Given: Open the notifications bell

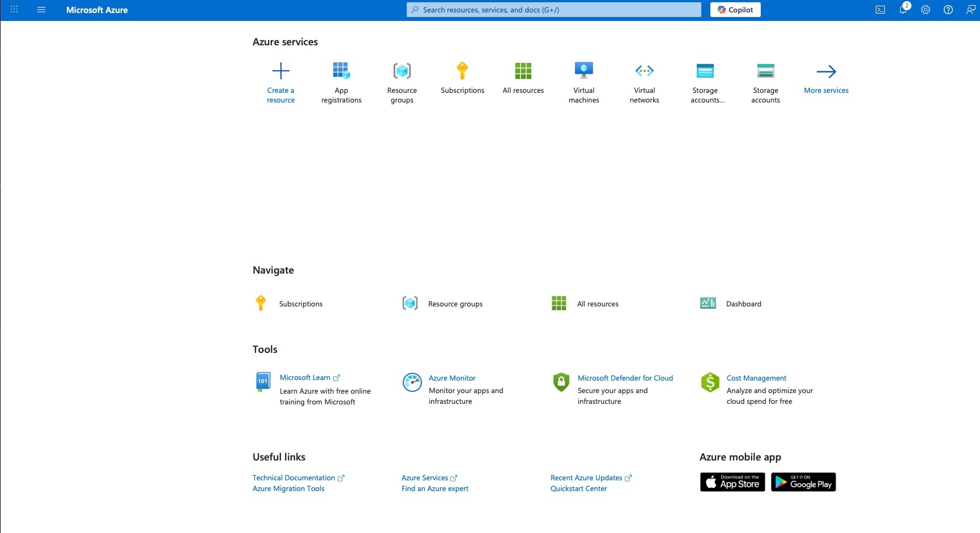Looking at the screenshot, I should [902, 10].
